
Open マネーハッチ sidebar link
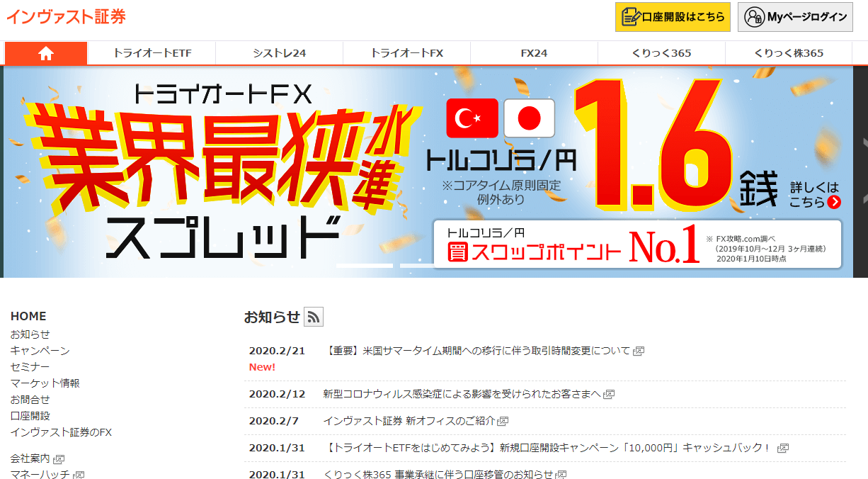40,475
